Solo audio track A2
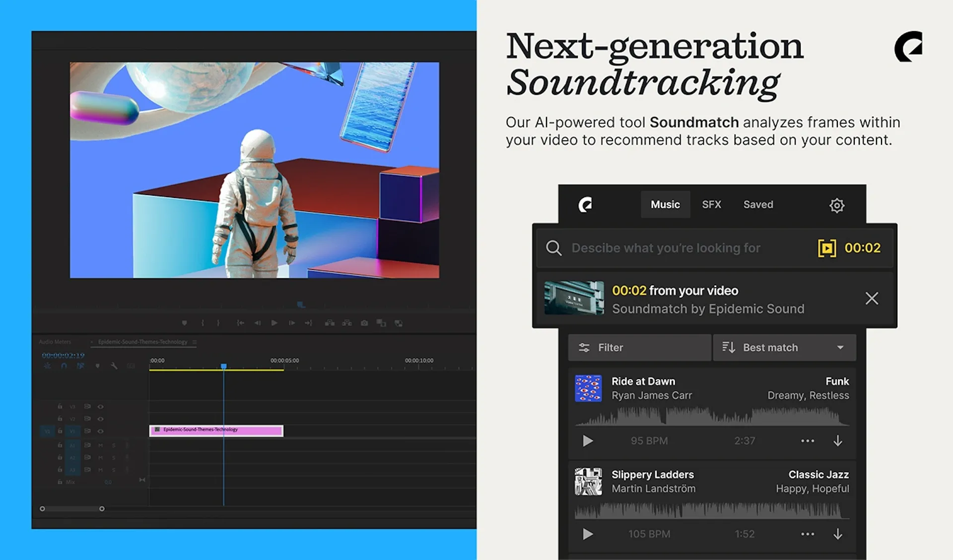The height and width of the screenshot is (560, 953). (x=114, y=457)
